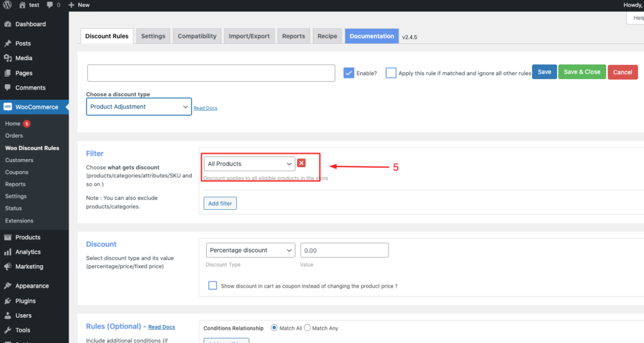The width and height of the screenshot is (644, 343).
Task: Click the WooCommerce logo icon
Action: [x=8, y=107]
